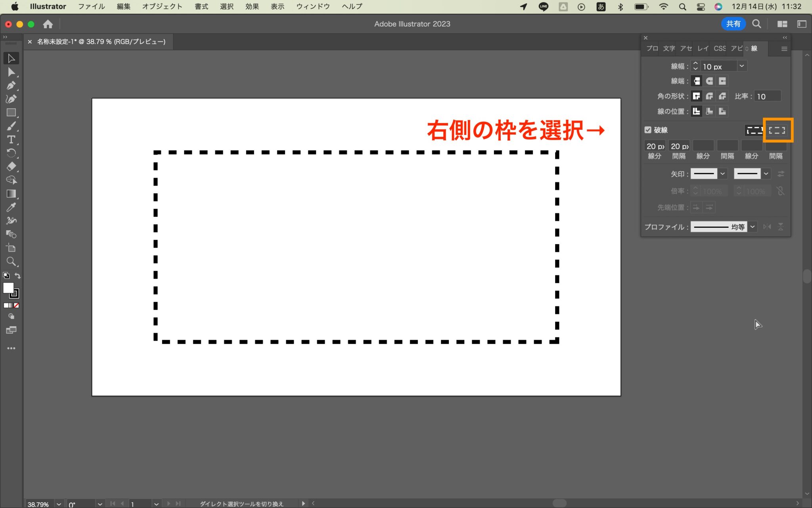The height and width of the screenshot is (508, 812).
Task: Open the Arrange Documents icon
Action: 782,24
